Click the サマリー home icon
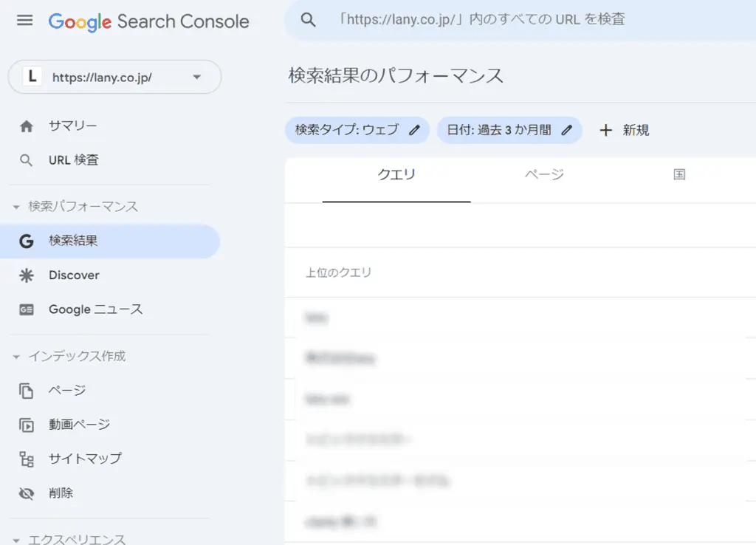The height and width of the screenshot is (545, 756). [27, 126]
